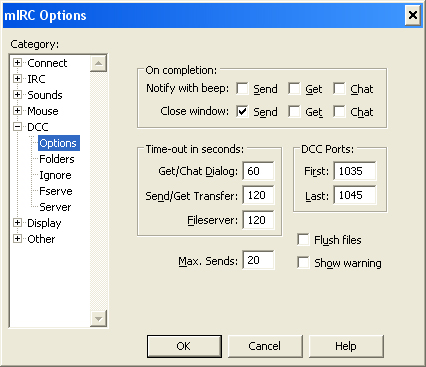Viewport: 426px width, 367px height.
Task: Enable Notify with beep for Send
Action: 242,89
